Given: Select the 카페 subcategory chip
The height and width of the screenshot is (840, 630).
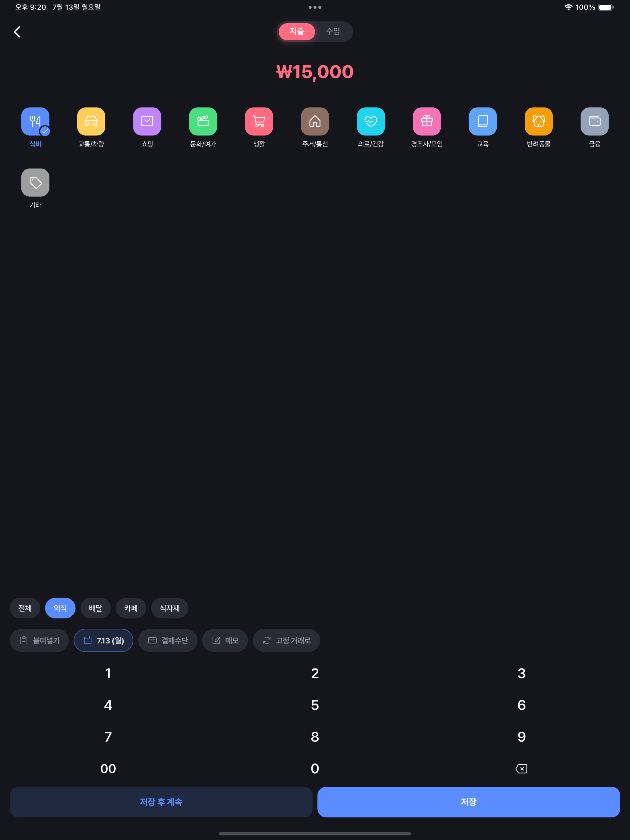Looking at the screenshot, I should tap(131, 608).
